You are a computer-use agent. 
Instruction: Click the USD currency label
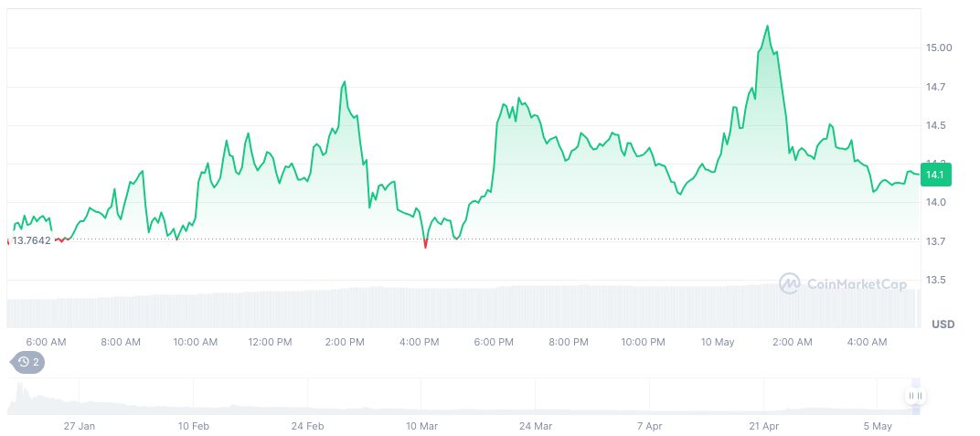[943, 324]
